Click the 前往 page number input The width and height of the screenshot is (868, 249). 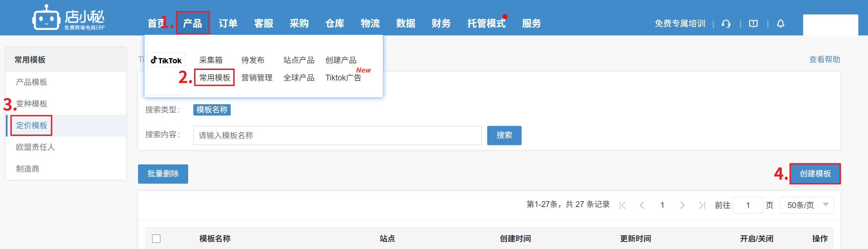pos(748,205)
